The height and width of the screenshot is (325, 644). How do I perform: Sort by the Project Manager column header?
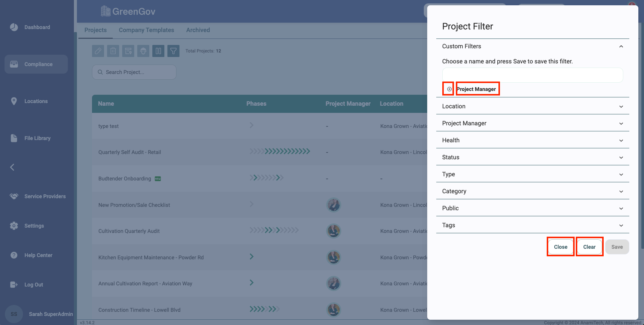[x=348, y=103]
